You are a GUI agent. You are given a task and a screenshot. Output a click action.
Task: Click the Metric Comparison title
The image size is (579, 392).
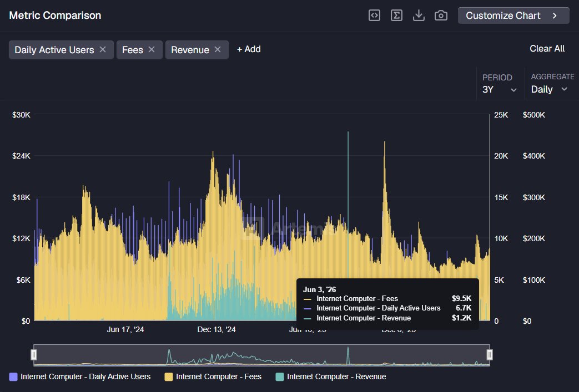coord(55,16)
